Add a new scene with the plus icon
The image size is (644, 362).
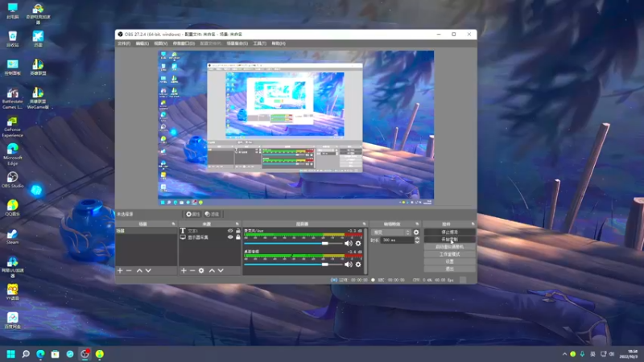point(120,270)
